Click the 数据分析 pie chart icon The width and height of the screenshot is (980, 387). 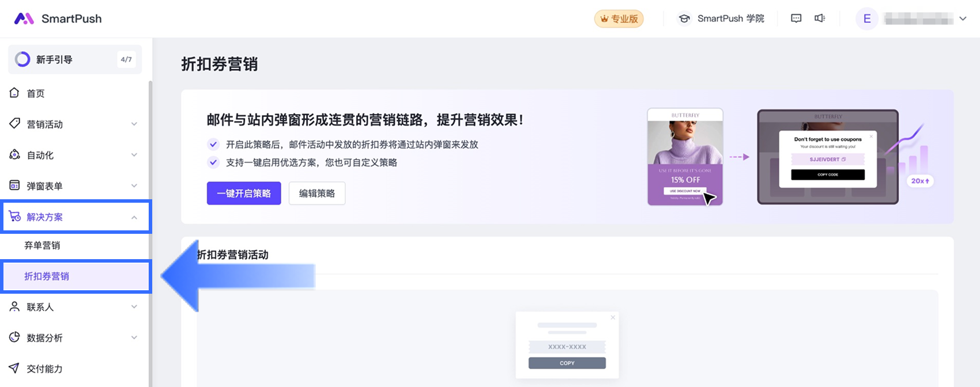(14, 337)
